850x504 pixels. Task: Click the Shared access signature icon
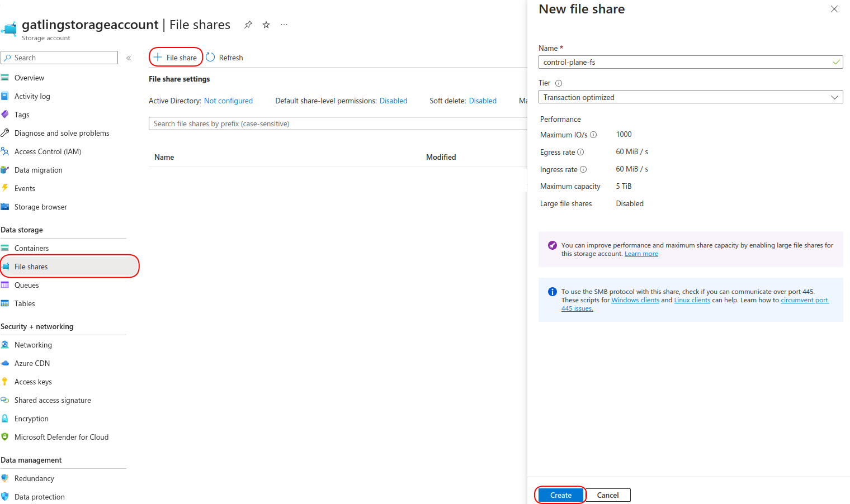click(x=5, y=400)
